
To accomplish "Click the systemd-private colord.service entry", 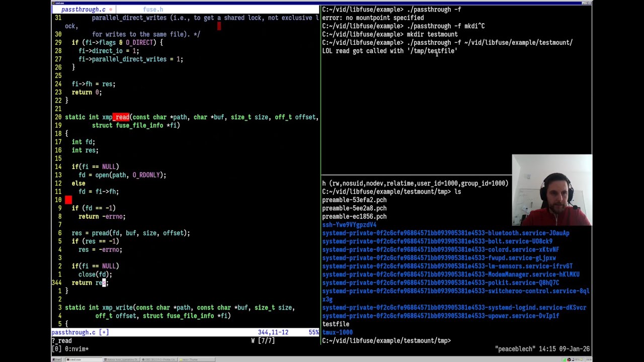I will click(x=441, y=250).
